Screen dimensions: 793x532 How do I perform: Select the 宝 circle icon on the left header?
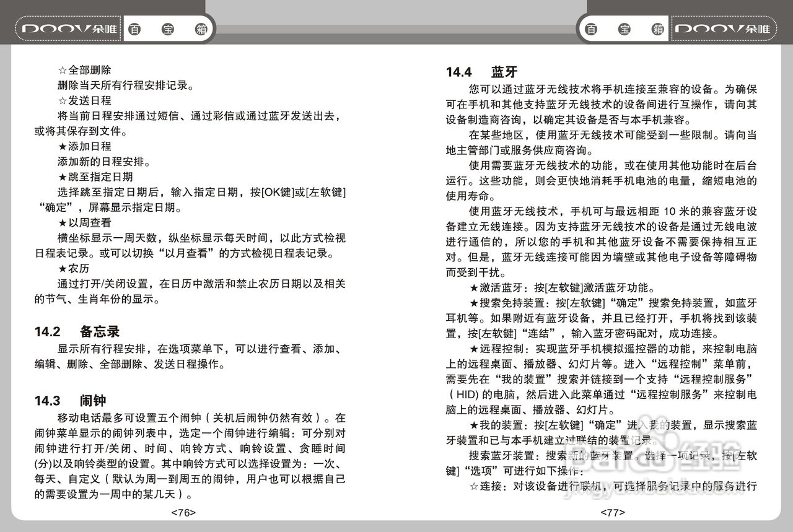point(167,28)
